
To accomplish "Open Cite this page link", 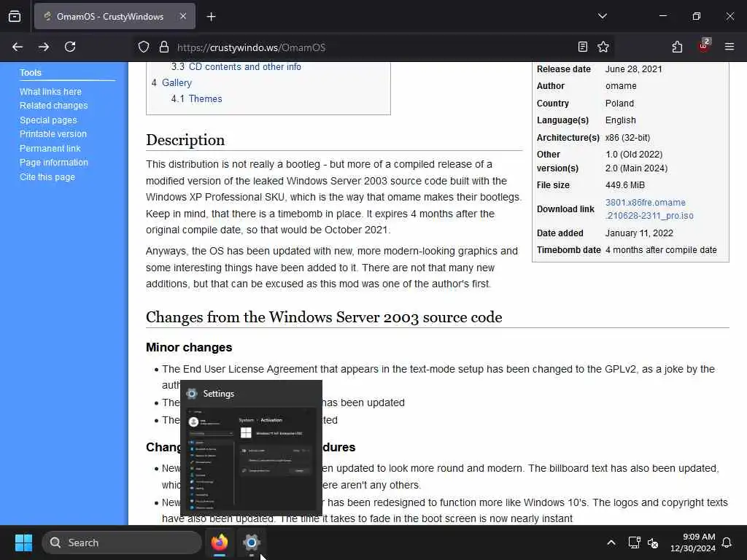I will click(47, 176).
